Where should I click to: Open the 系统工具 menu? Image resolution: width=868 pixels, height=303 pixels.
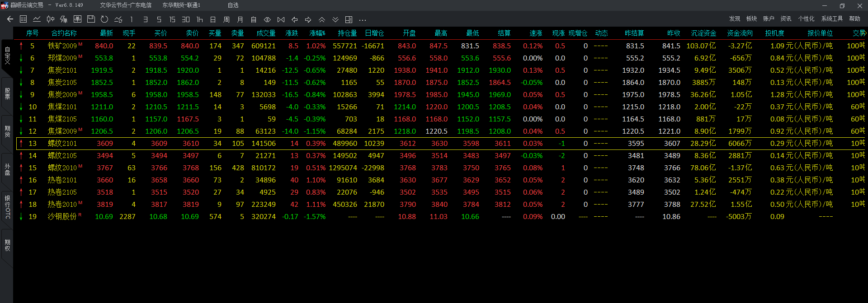pyautogui.click(x=832, y=19)
